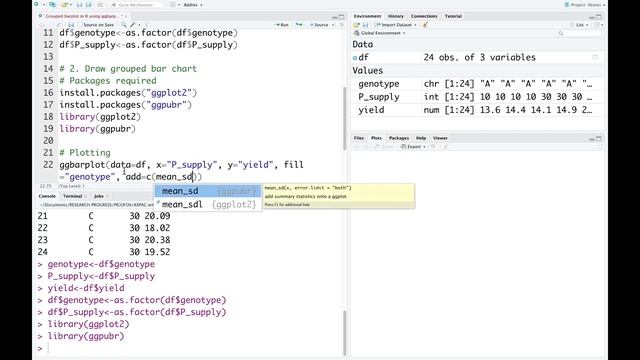Expand df data frame blue arrow icon

pyautogui.click(x=355, y=58)
